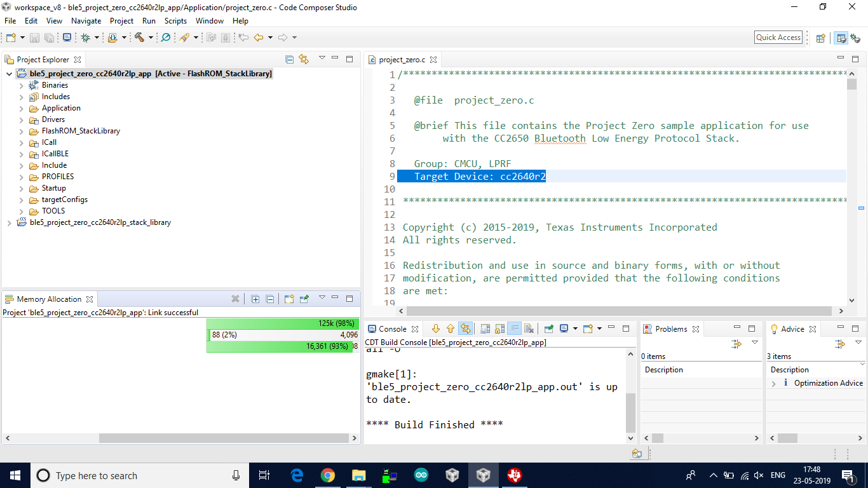Image resolution: width=868 pixels, height=488 pixels.
Task: Expand the ble5_project_zero_cc2640r2lp_stack_library project
Action: (8, 222)
